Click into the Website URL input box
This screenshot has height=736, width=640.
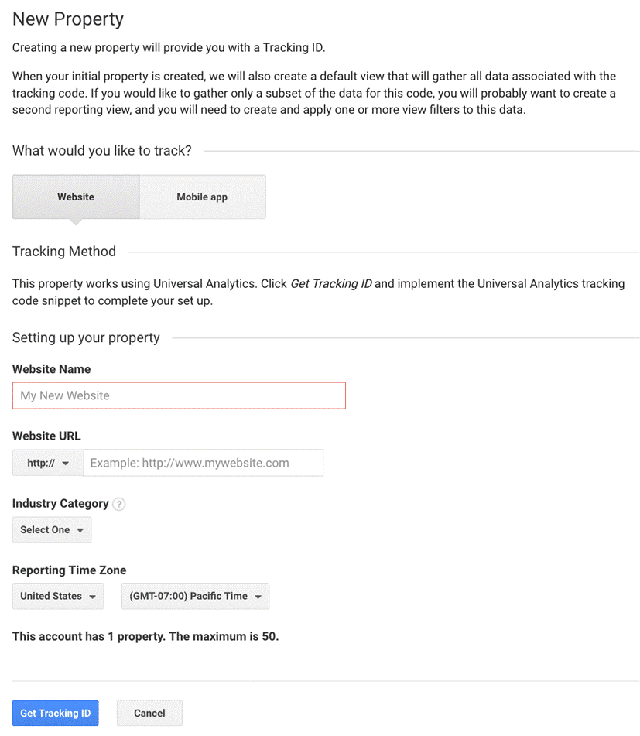pos(203,463)
